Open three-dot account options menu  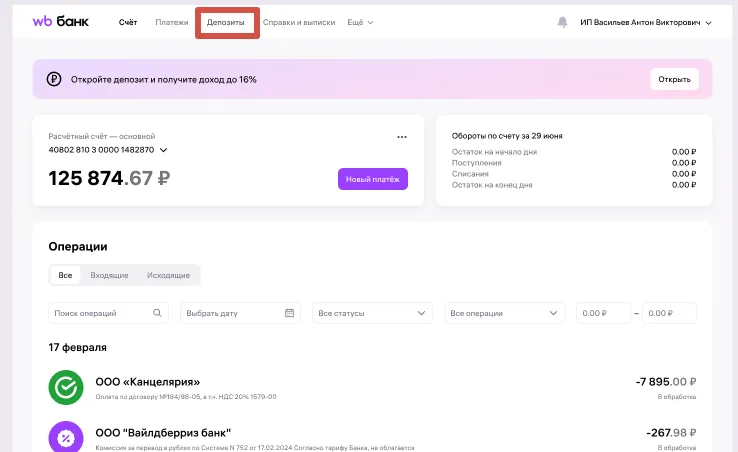point(402,137)
